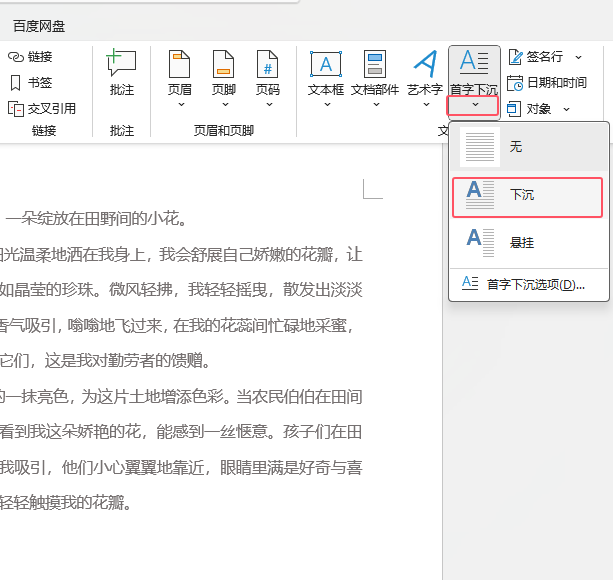The width and height of the screenshot is (613, 580).
Task: Insert a 书签 bookmark
Action: [x=30, y=83]
